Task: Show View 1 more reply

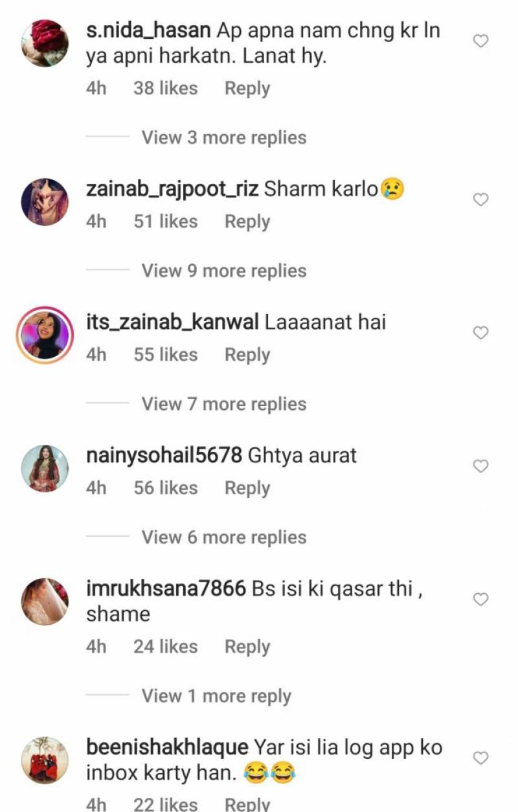Action: tap(217, 696)
